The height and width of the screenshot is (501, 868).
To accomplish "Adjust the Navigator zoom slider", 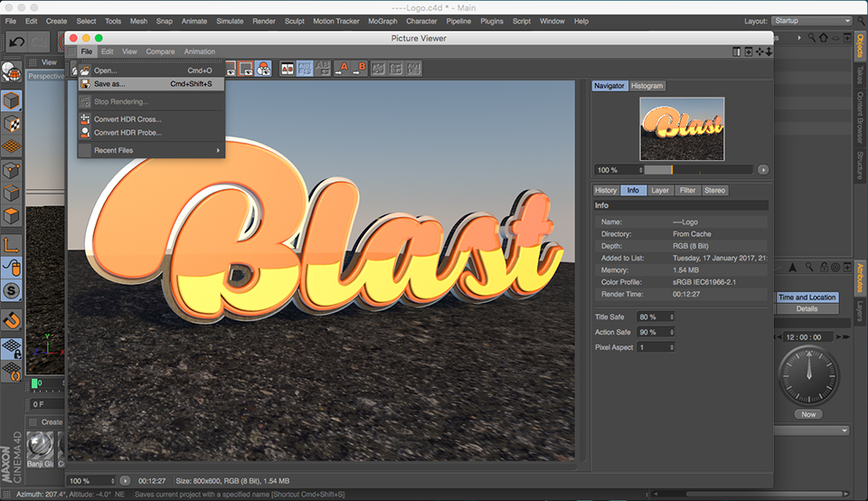I will [699, 170].
